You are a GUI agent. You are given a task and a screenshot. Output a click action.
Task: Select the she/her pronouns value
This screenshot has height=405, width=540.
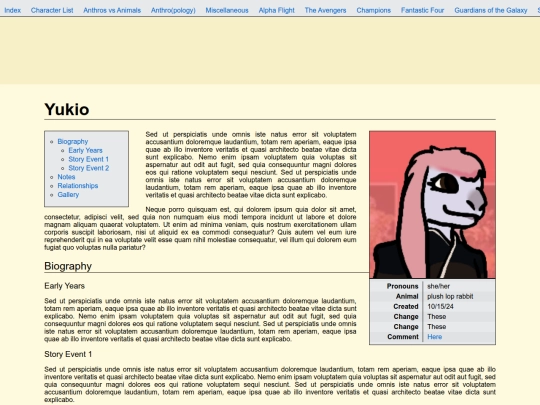(438, 286)
